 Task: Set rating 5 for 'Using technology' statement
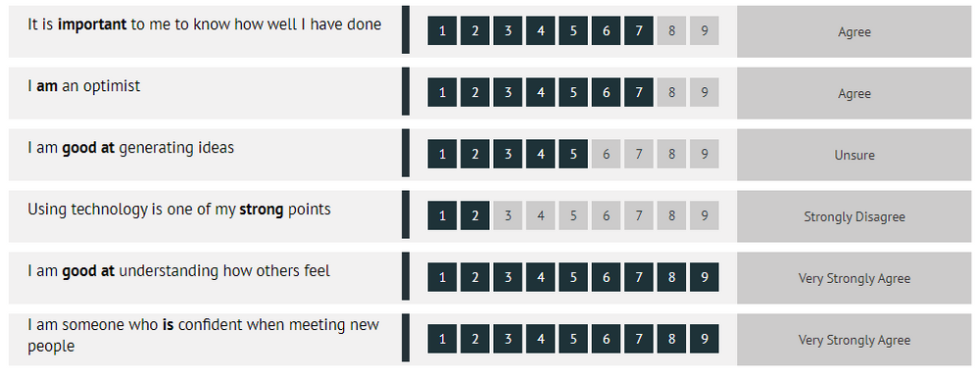pos(573,215)
